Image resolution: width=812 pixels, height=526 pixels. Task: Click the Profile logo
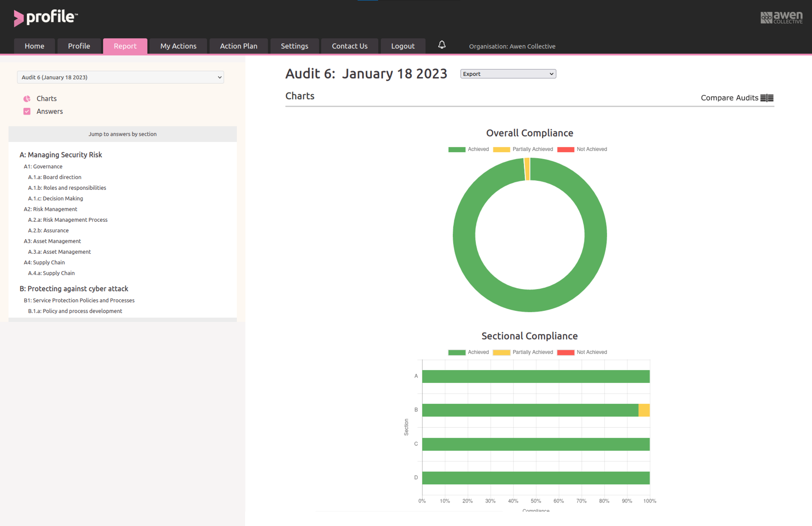tap(46, 18)
